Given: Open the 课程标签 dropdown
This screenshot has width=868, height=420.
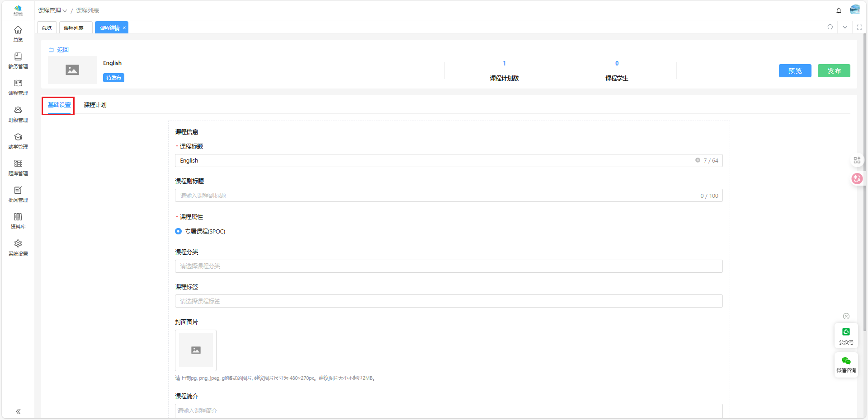Looking at the screenshot, I should click(x=448, y=301).
